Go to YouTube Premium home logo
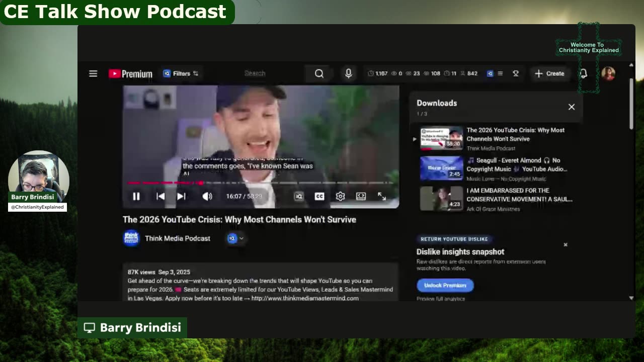The width and height of the screenshot is (644, 362). click(x=130, y=73)
